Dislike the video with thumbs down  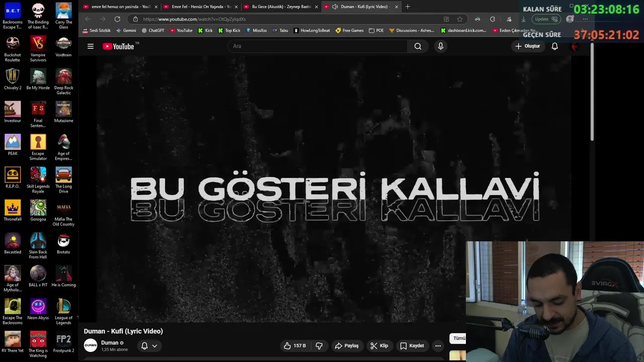[319, 346]
